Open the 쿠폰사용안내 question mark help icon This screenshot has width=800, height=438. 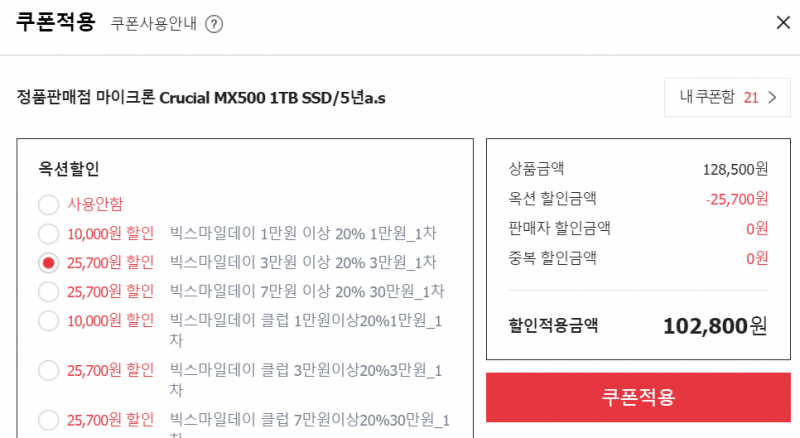click(214, 24)
